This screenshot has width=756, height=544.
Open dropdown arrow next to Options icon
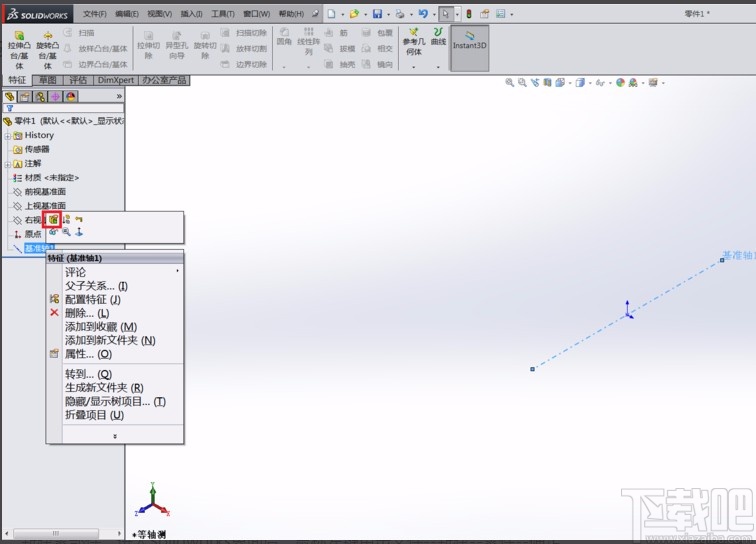coord(512,14)
